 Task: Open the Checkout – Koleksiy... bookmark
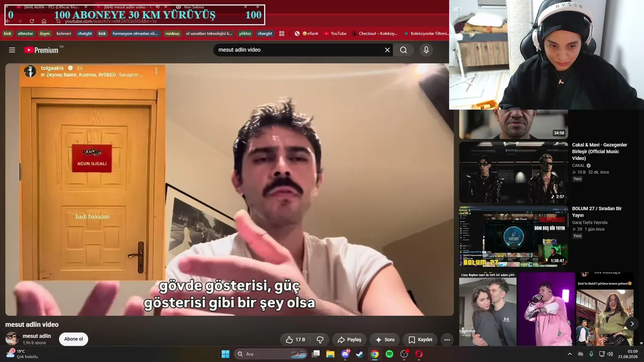(375, 34)
